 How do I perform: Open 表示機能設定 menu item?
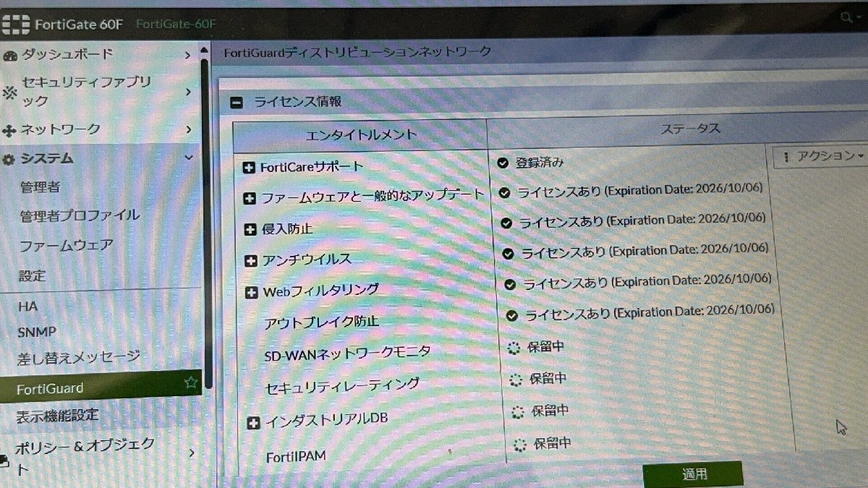click(x=57, y=416)
